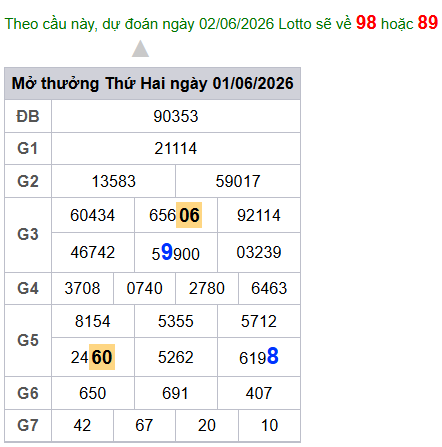Click the G4 number 6463
This screenshot has height=447, width=442.
click(269, 288)
